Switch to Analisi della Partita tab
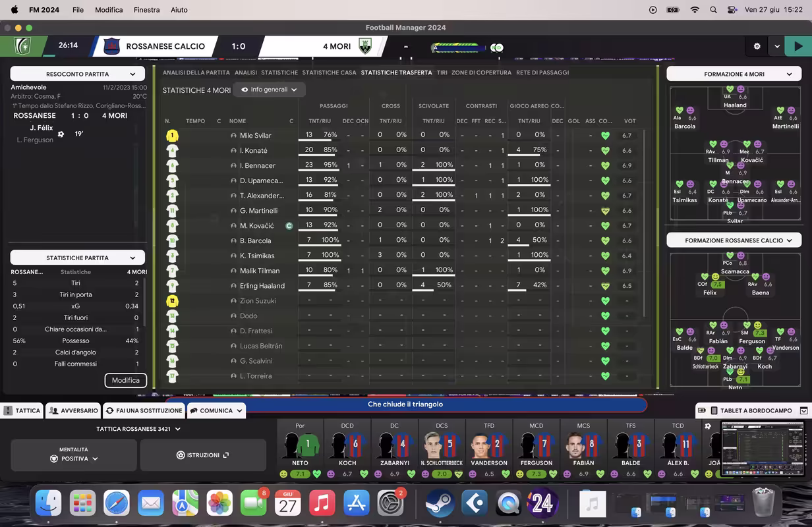The width and height of the screenshot is (812, 527). point(196,72)
